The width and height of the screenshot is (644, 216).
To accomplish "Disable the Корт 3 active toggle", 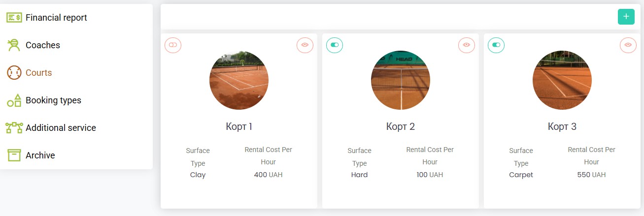I will pyautogui.click(x=496, y=45).
